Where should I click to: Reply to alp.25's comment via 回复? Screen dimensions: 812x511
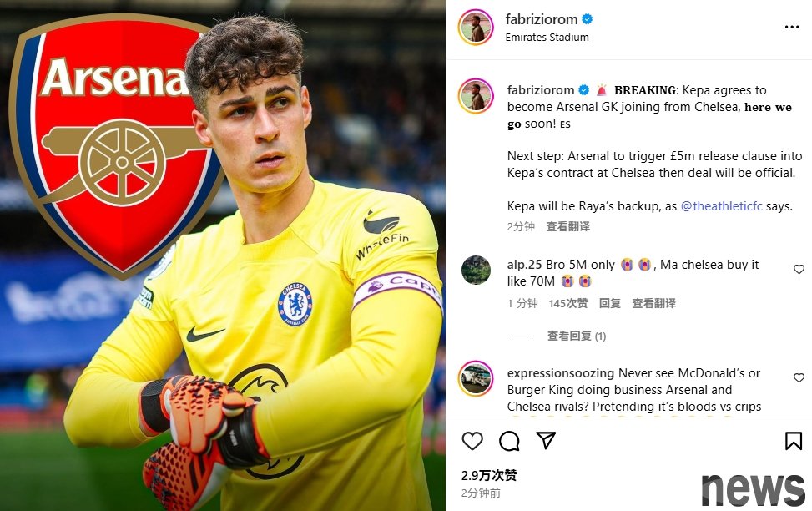click(609, 303)
